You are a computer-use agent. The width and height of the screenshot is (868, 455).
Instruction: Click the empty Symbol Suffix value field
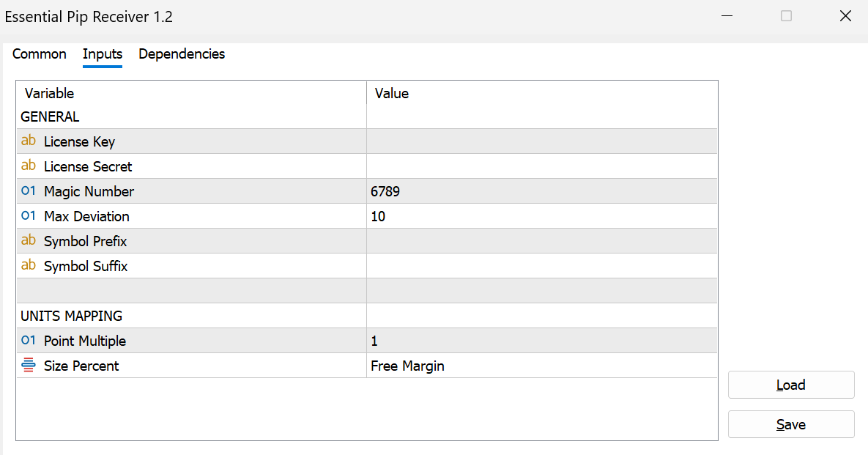pos(541,266)
